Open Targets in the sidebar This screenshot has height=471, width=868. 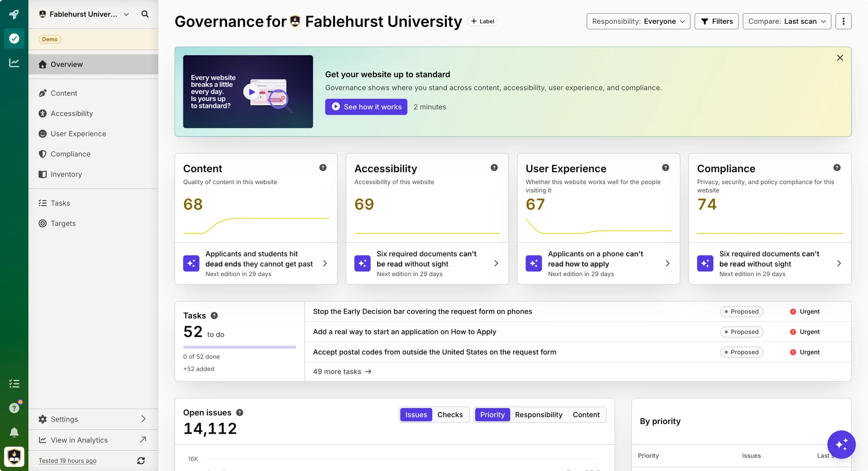click(93, 223)
